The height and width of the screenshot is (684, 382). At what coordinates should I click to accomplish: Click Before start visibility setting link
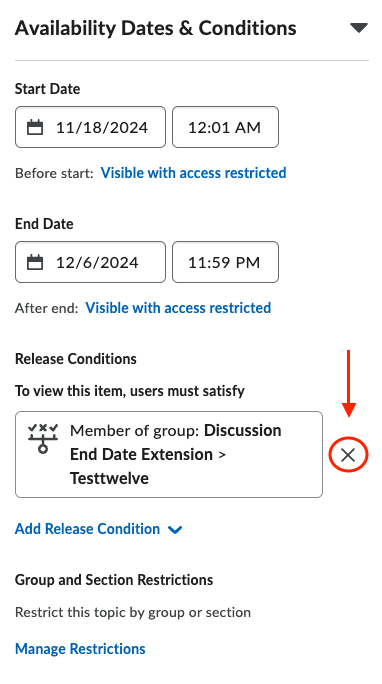[194, 173]
